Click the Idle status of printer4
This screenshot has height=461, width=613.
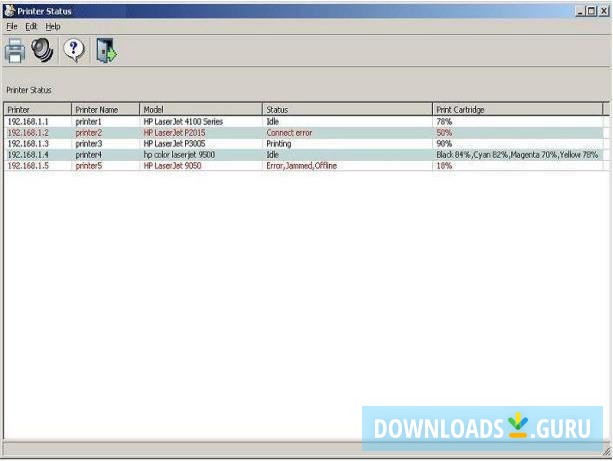tap(272, 154)
